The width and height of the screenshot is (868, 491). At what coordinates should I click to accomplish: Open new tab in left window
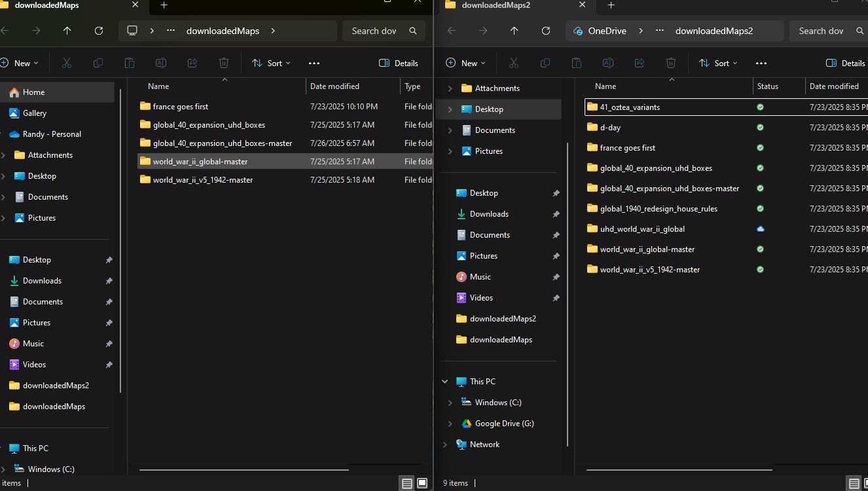pos(164,5)
